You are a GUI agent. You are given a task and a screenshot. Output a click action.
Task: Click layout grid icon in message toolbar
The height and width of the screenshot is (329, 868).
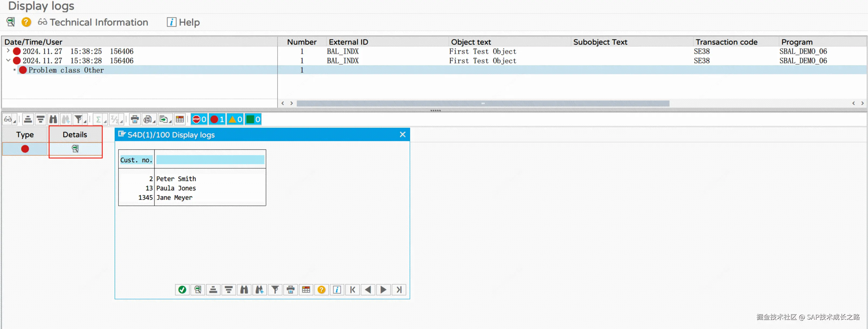coord(180,119)
